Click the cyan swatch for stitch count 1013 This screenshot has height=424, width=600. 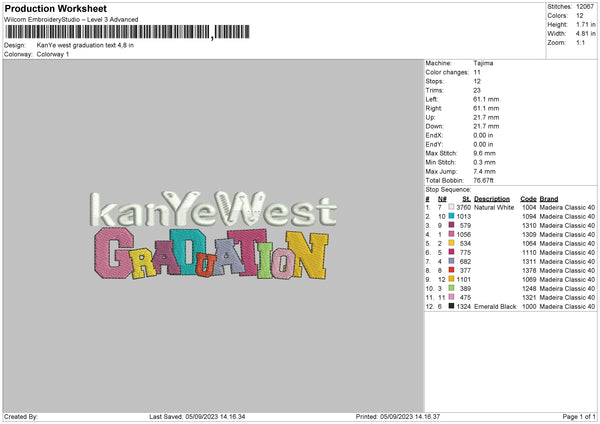451,216
